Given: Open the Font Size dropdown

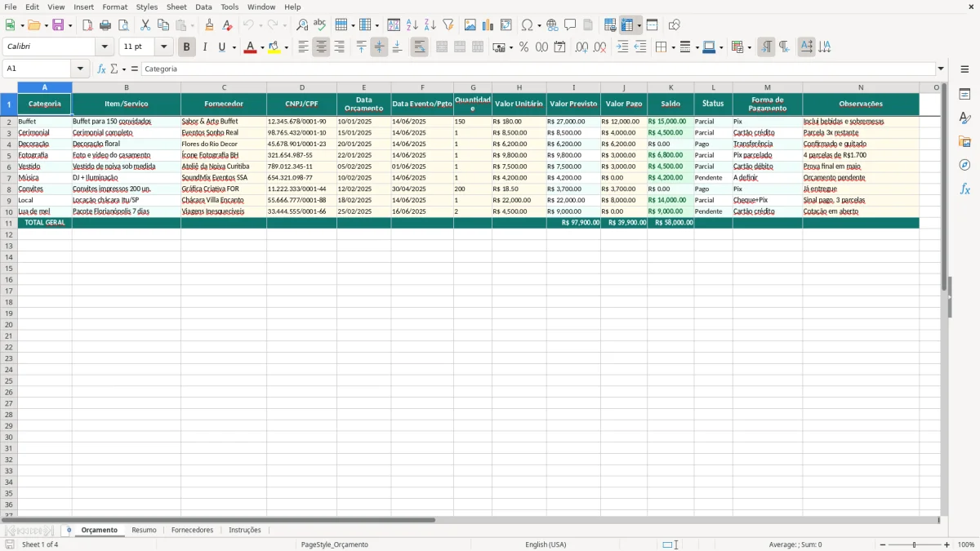Looking at the screenshot, I should pyautogui.click(x=163, y=47).
